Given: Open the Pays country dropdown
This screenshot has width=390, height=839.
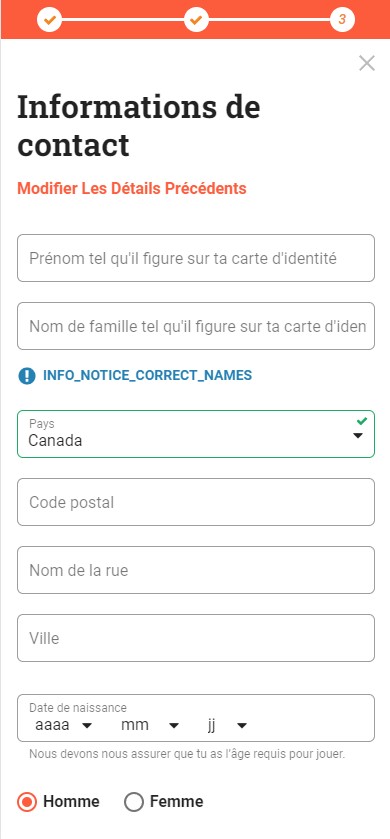Looking at the screenshot, I should tap(196, 434).
